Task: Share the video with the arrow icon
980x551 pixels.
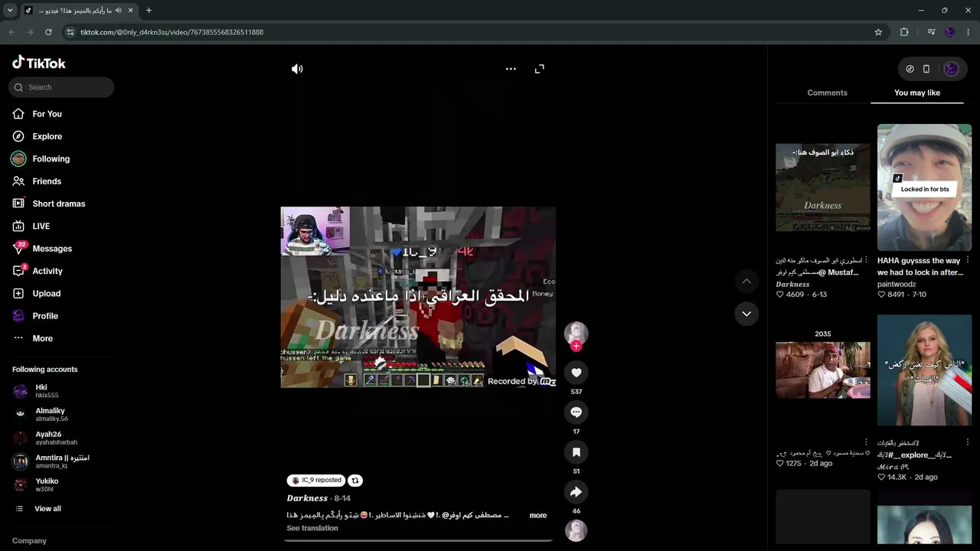Action: pos(577,492)
